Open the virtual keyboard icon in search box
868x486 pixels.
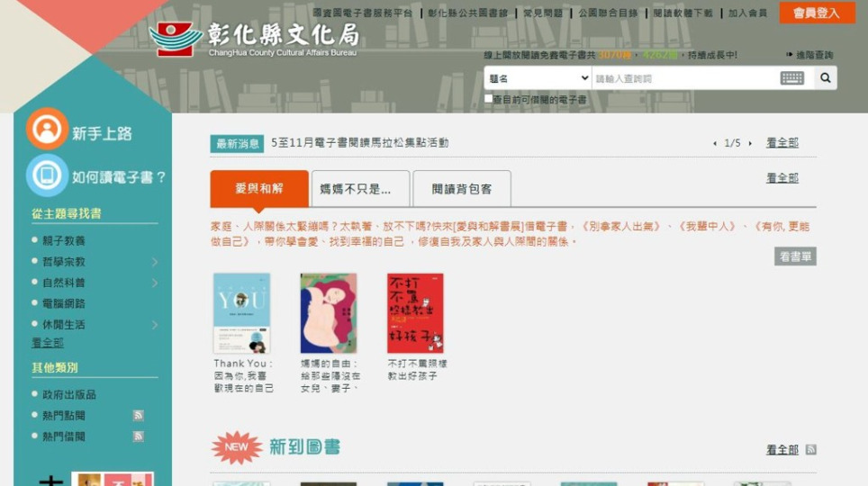(x=791, y=78)
